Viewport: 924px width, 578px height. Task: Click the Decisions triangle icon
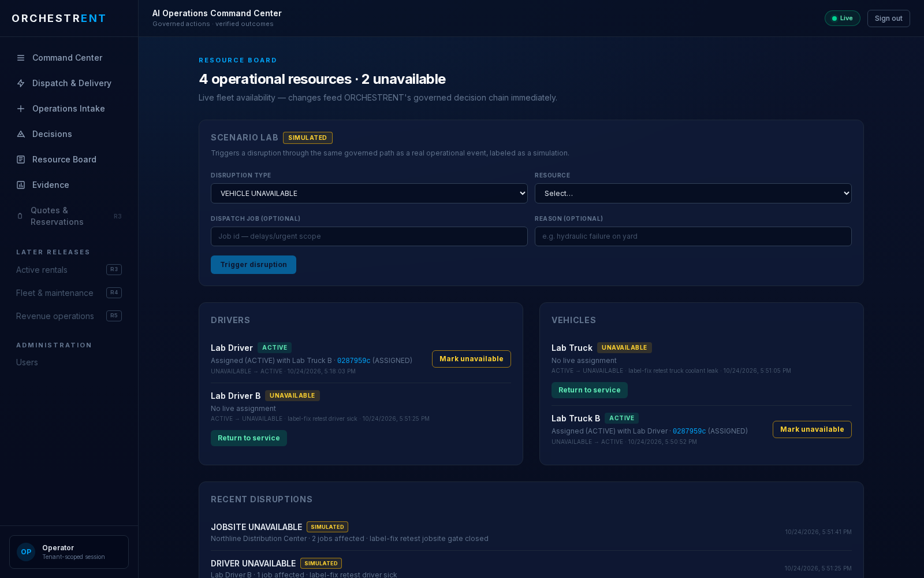[21, 134]
